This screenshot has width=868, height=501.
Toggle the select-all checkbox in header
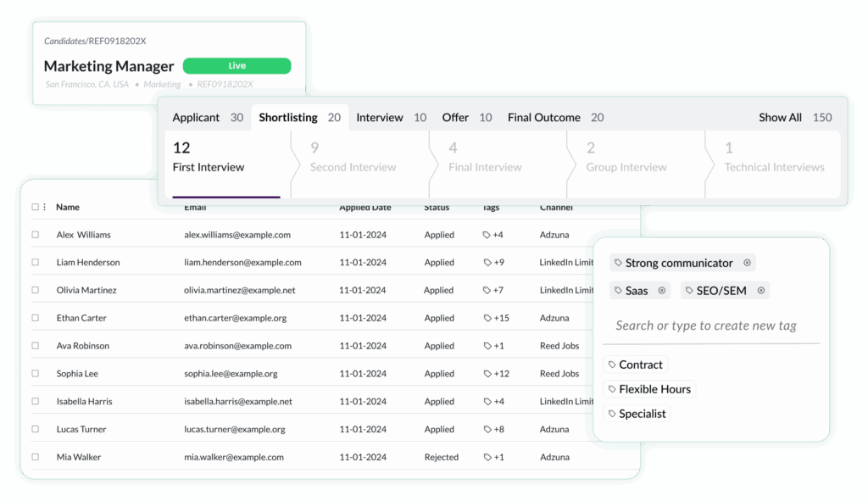pos(36,207)
